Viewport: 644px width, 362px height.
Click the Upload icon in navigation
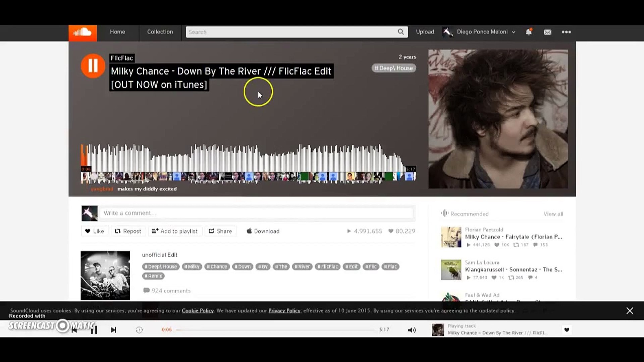tap(425, 32)
